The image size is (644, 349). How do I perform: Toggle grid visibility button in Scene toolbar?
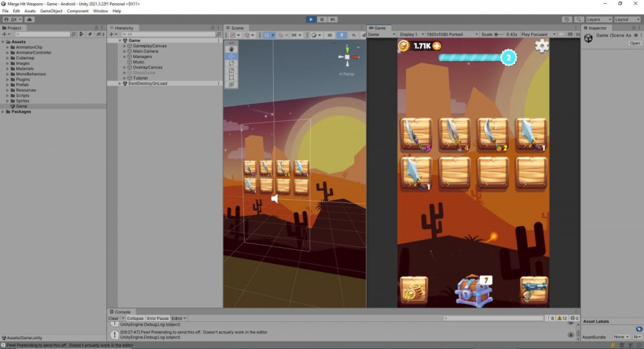pyautogui.click(x=267, y=35)
